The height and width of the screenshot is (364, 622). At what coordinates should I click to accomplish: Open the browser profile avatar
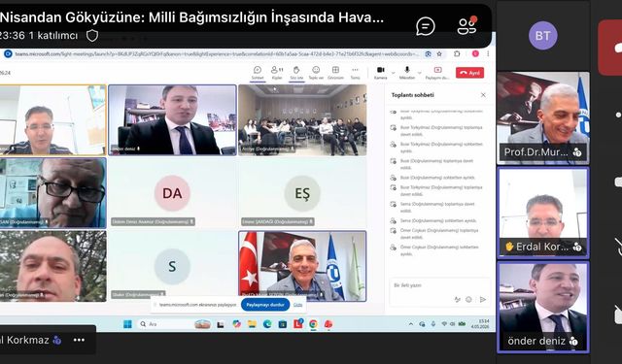pyautogui.click(x=475, y=53)
